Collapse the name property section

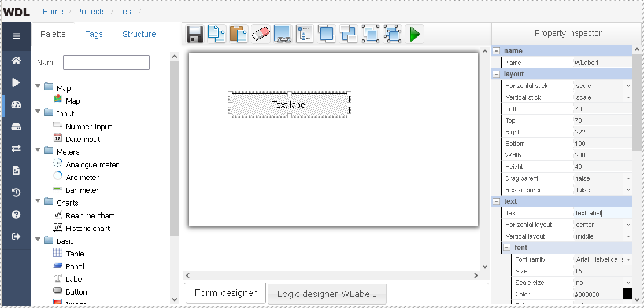[x=497, y=51]
